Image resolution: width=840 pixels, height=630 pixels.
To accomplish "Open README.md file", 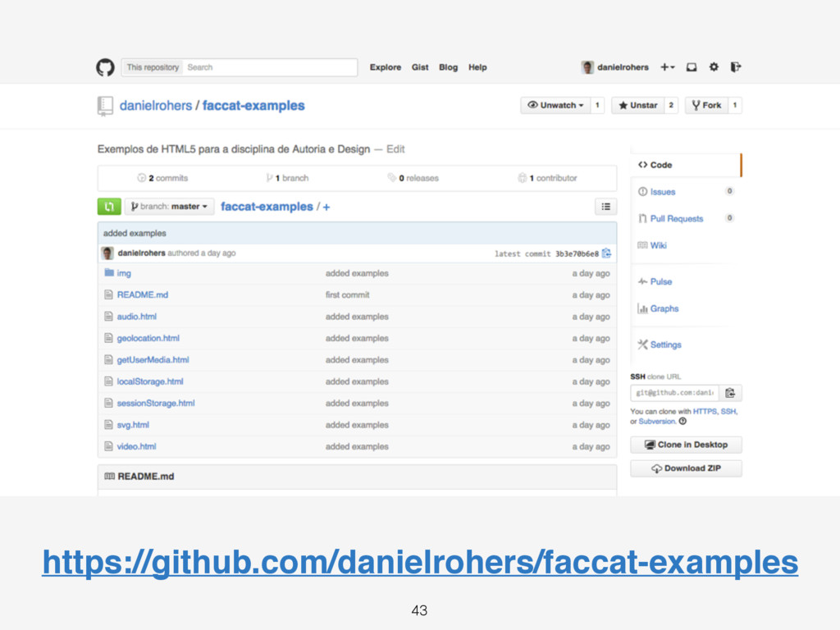I will (143, 294).
